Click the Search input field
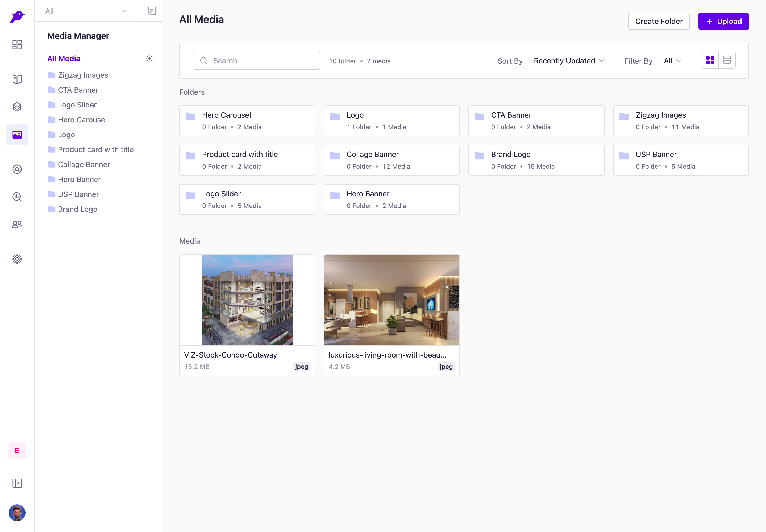 coord(256,61)
